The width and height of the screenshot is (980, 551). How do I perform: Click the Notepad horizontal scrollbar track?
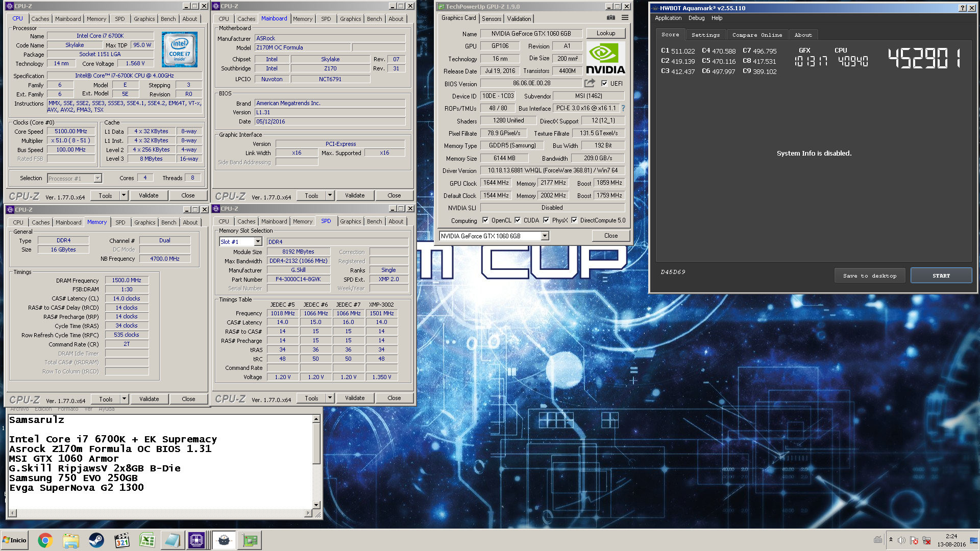(161, 513)
